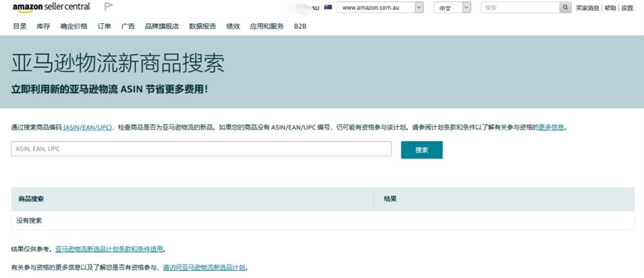644x278 pixels.
Task: Open the 数据报告 menu
Action: pyautogui.click(x=202, y=26)
